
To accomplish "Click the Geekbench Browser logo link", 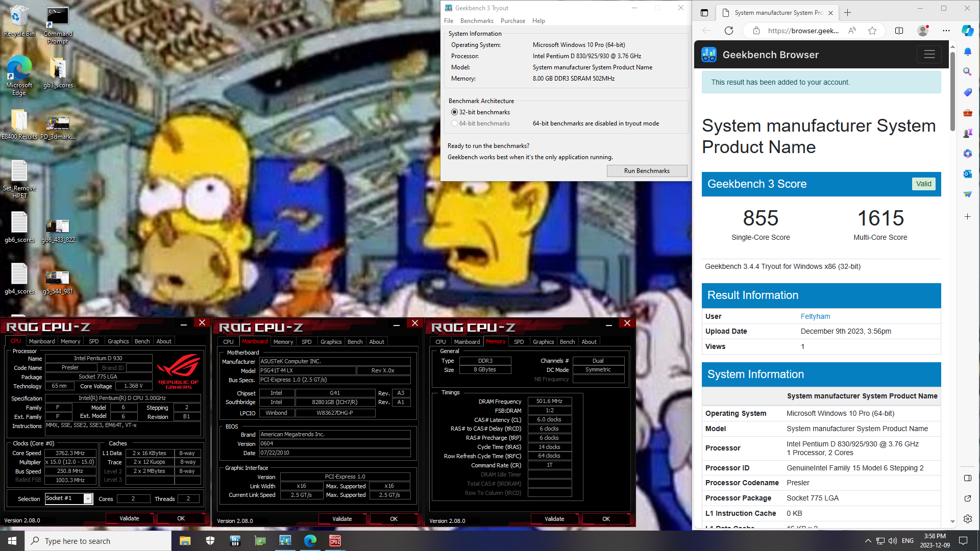I will pyautogui.click(x=760, y=55).
